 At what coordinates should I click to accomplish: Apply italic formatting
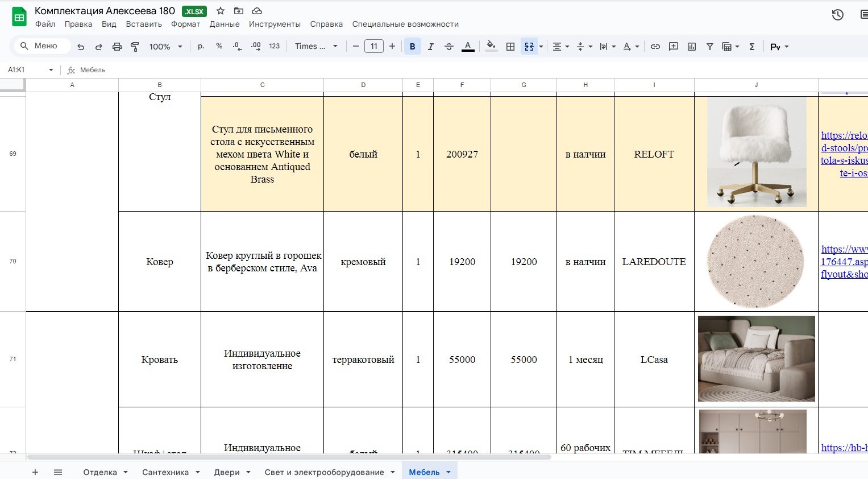tap(431, 46)
